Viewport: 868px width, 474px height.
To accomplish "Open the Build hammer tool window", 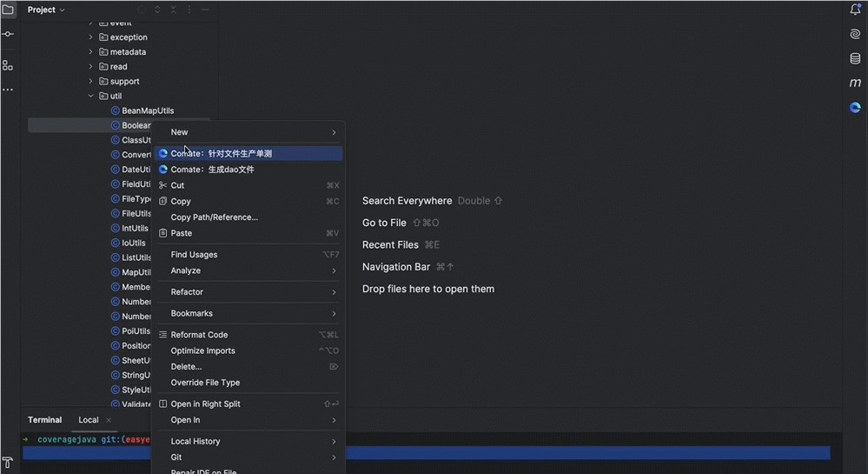I will click(x=8, y=462).
